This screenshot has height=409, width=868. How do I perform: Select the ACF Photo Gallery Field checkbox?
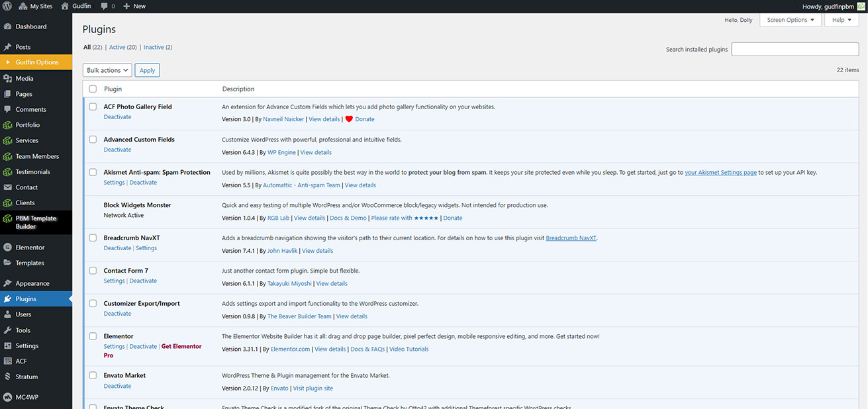tap(93, 107)
